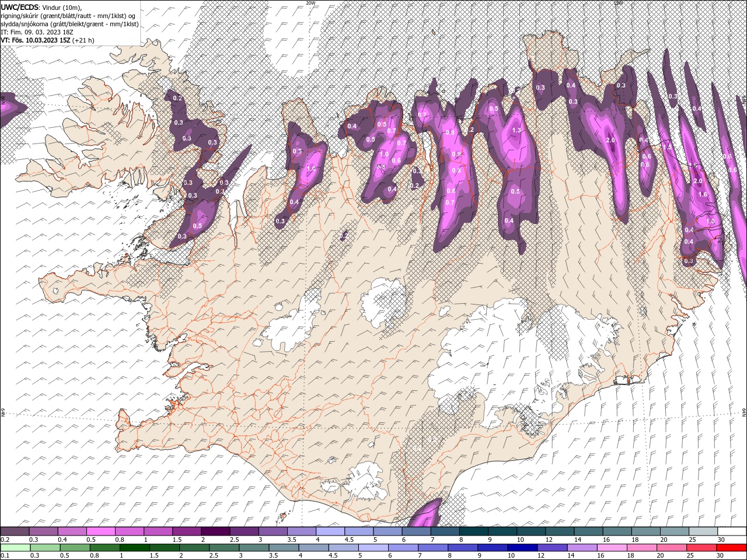Click the 'VT: Fös. 10.03.2023 15Z (+21 h)' line
Screen dimensions: 747x560
pos(48,40)
